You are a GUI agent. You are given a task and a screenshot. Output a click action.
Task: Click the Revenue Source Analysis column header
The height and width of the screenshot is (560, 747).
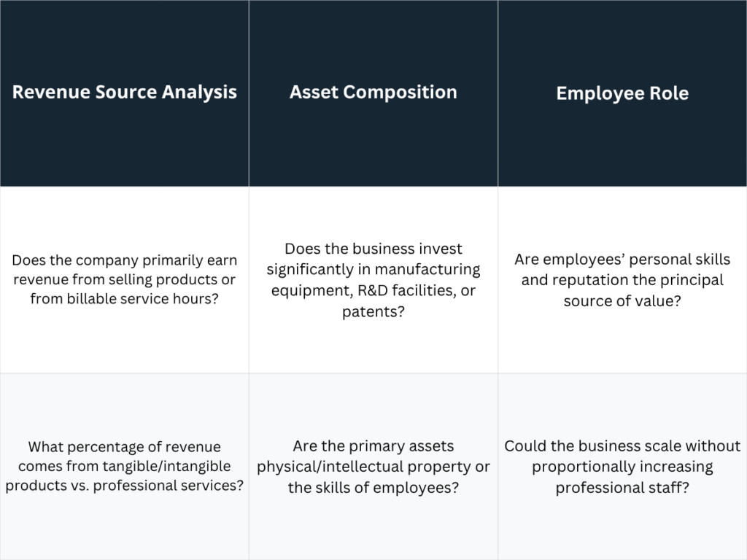[125, 93]
